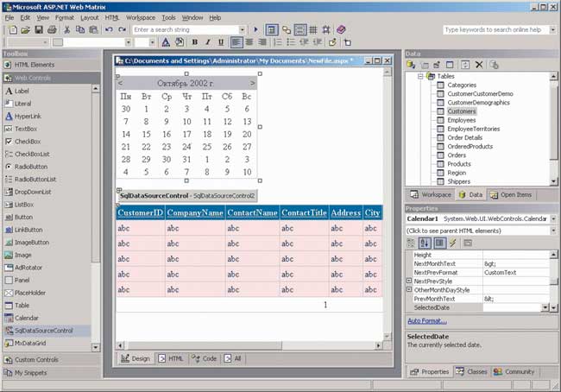The image size is (561, 392).
Task: Open the Open Items tab
Action: [x=511, y=195]
